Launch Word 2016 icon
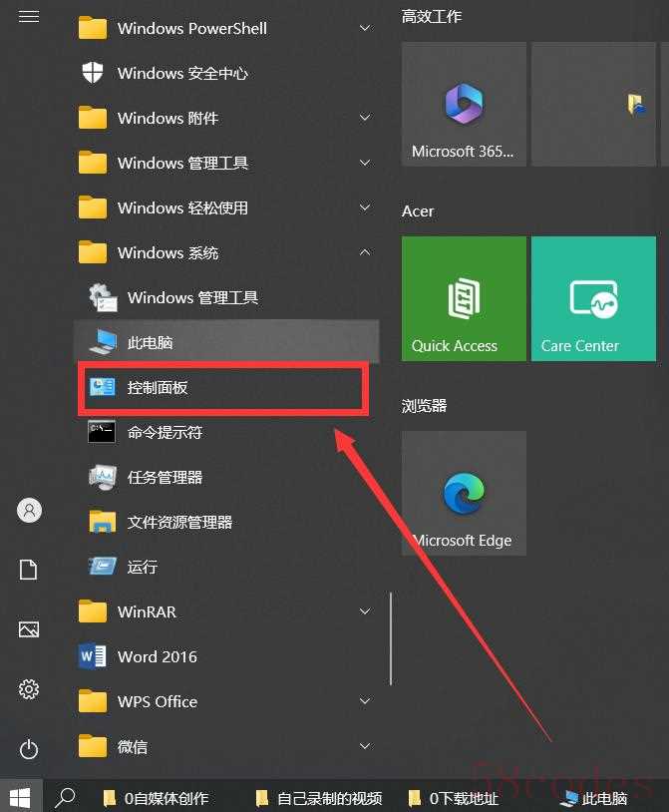The width and height of the screenshot is (669, 812). point(93,656)
